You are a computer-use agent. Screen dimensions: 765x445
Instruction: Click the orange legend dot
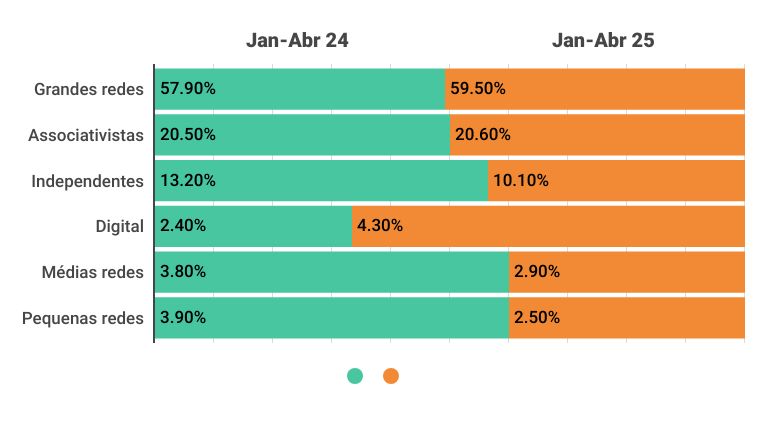(x=391, y=376)
